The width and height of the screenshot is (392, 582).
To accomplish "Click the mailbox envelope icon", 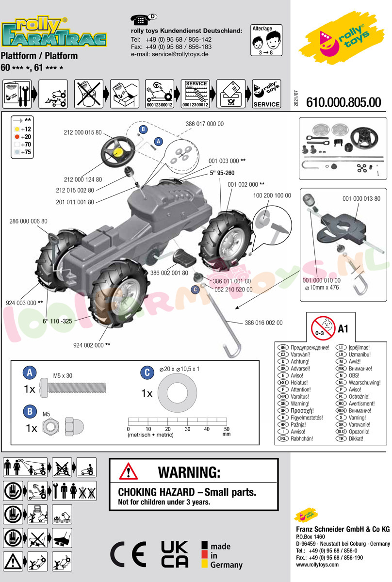I will [x=230, y=94].
